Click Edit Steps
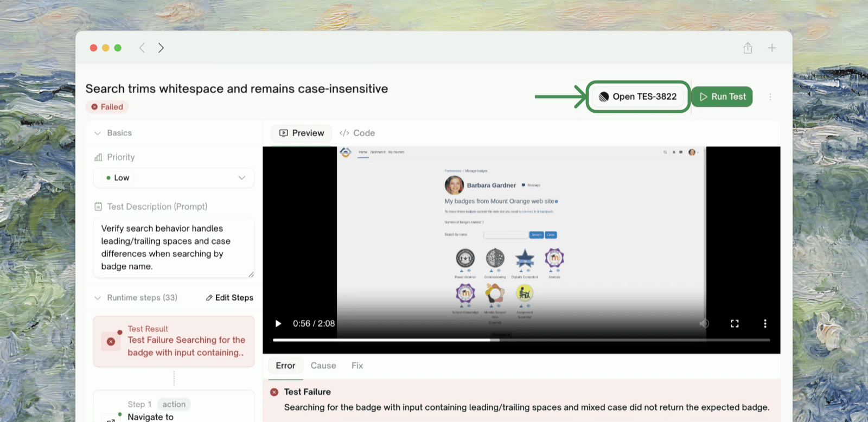The height and width of the screenshot is (422, 868). 229,298
